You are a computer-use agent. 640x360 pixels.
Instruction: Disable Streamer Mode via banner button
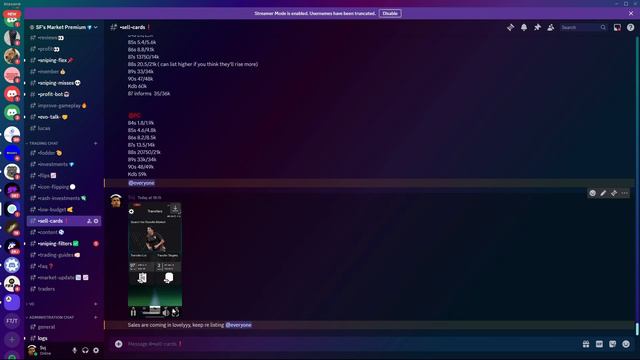390,13
